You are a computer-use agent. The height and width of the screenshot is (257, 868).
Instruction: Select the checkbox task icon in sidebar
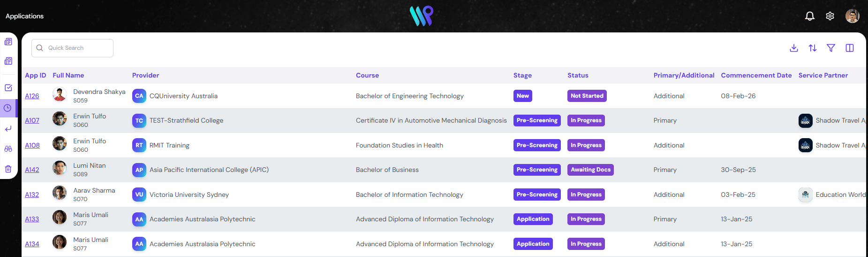pos(8,88)
